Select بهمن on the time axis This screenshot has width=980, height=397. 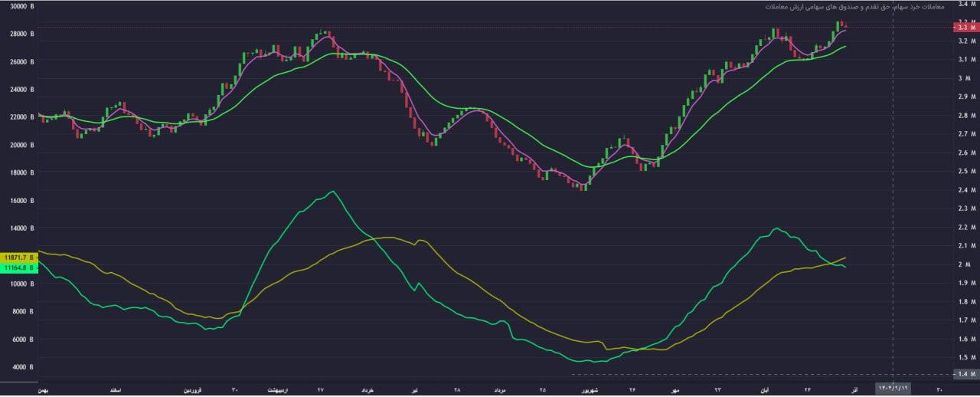coord(44,390)
